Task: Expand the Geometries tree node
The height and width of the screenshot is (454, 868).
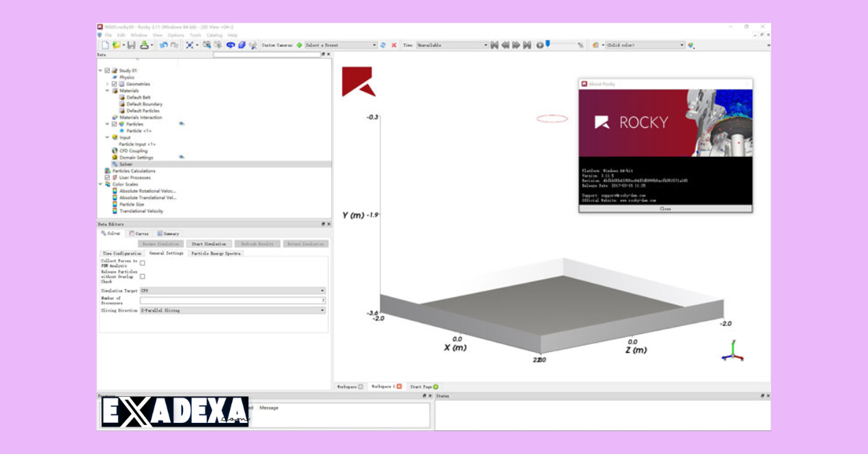Action: pyautogui.click(x=106, y=84)
